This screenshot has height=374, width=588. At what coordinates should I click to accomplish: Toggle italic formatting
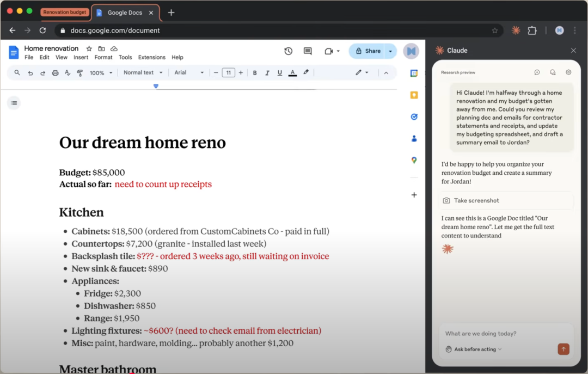point(267,73)
